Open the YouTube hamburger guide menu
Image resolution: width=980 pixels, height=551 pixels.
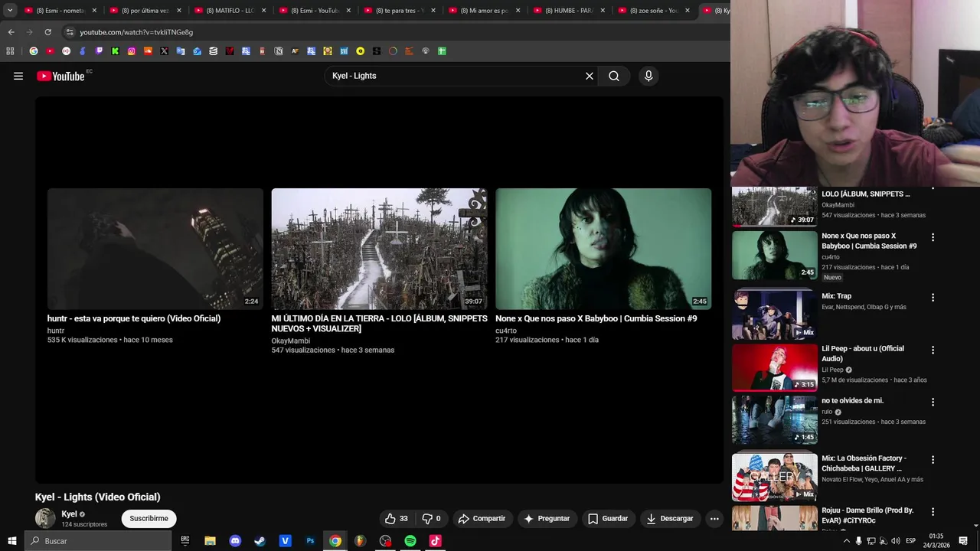[x=18, y=76]
